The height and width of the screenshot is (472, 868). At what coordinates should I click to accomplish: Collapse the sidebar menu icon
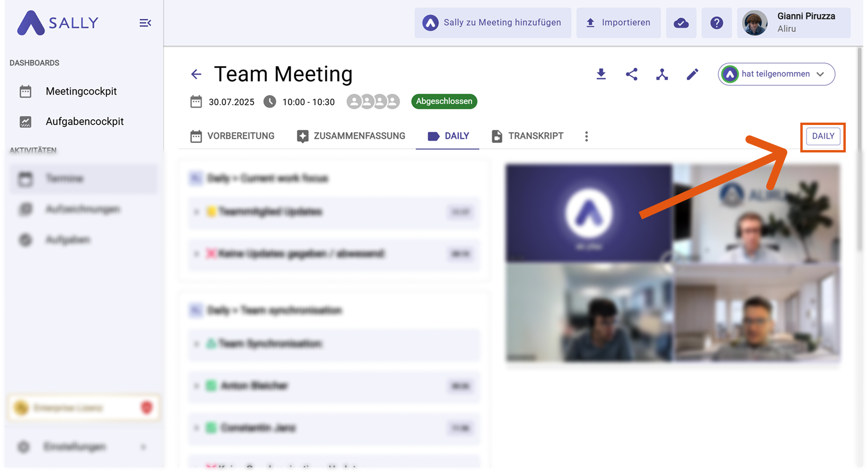pos(145,23)
